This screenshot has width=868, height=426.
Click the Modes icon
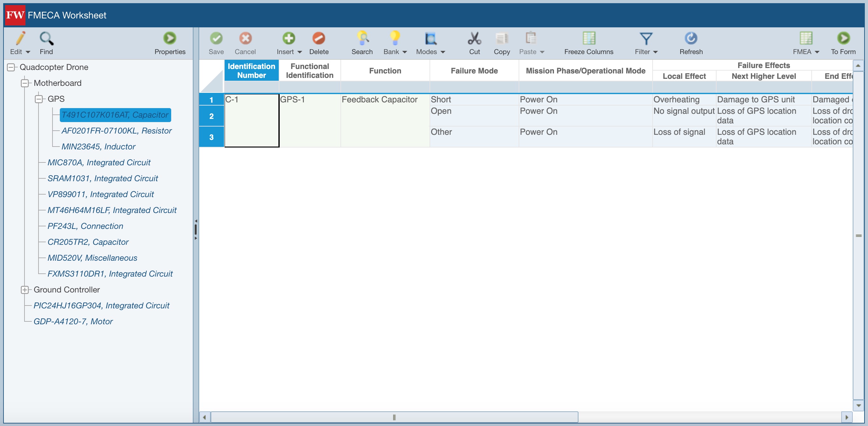click(x=430, y=38)
